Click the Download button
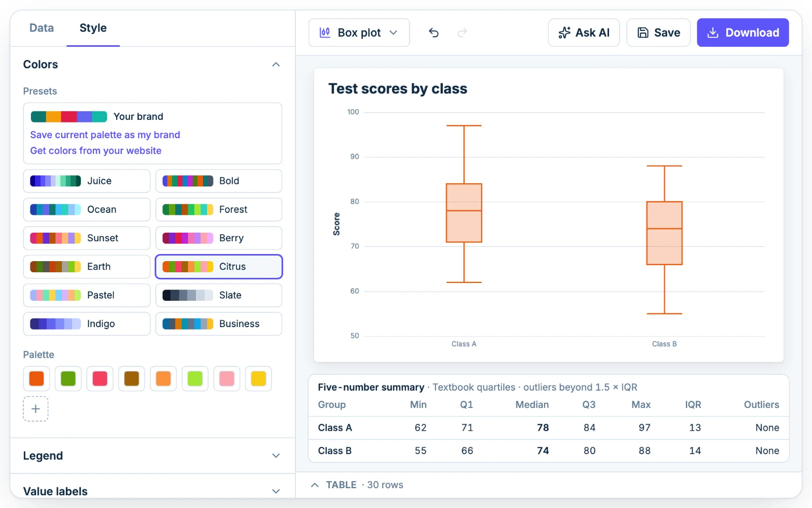812x508 pixels. (x=742, y=33)
